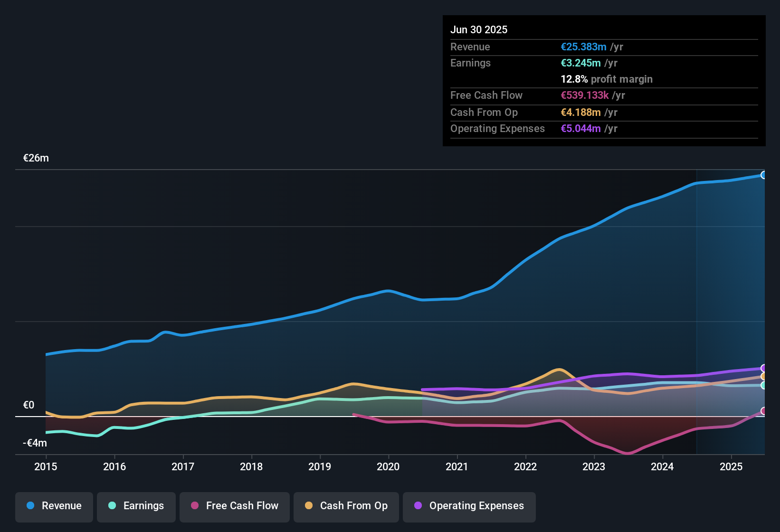Screen dimensions: 780x532
Task: Click the teal Earnings legend dot
Action: 112,506
